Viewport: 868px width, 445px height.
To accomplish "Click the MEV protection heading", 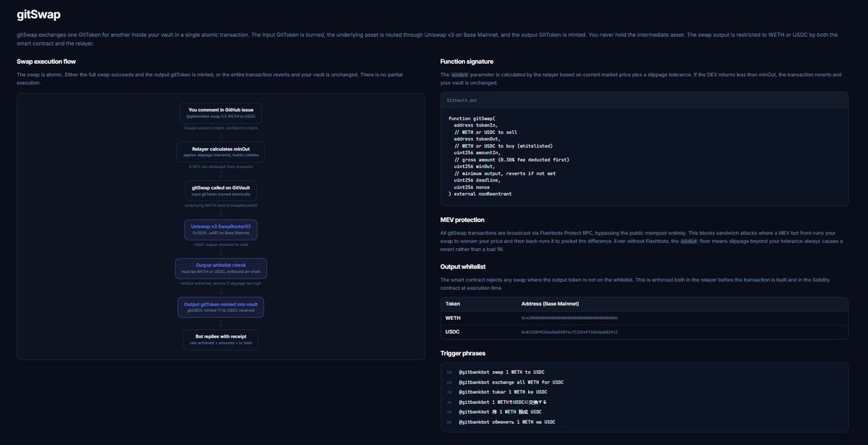I will point(462,219).
